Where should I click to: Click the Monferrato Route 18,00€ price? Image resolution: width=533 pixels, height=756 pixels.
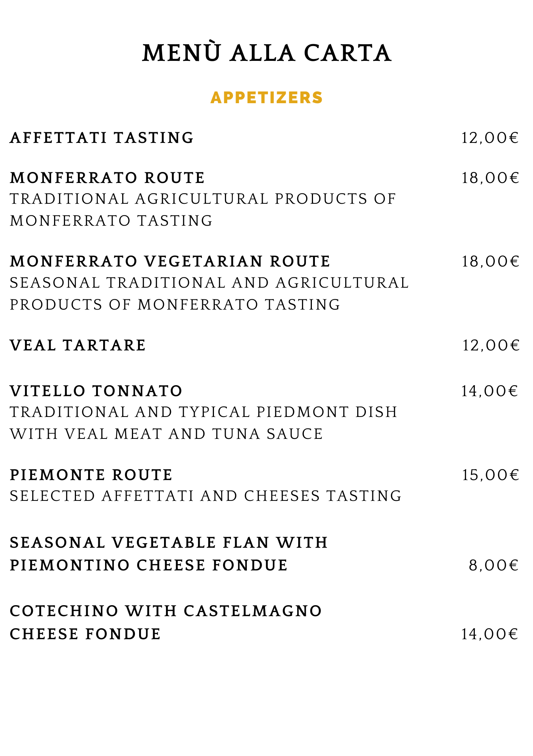tap(490, 178)
